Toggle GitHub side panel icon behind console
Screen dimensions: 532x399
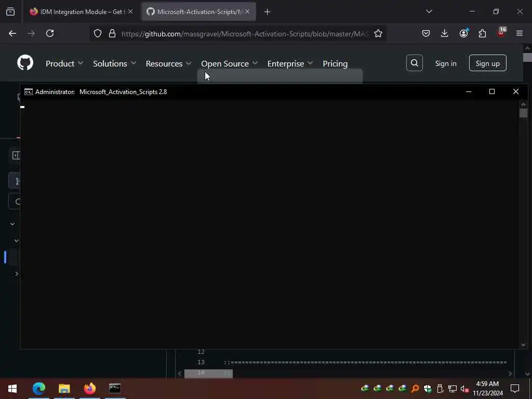click(16, 155)
